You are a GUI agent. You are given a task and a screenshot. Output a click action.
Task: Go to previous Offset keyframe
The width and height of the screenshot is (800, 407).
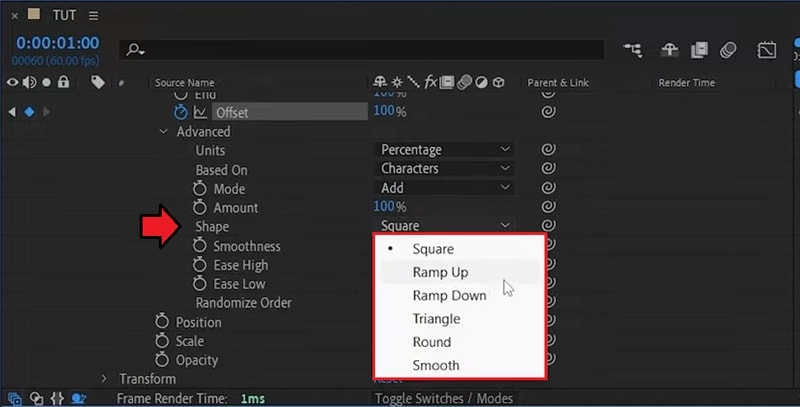(12, 112)
